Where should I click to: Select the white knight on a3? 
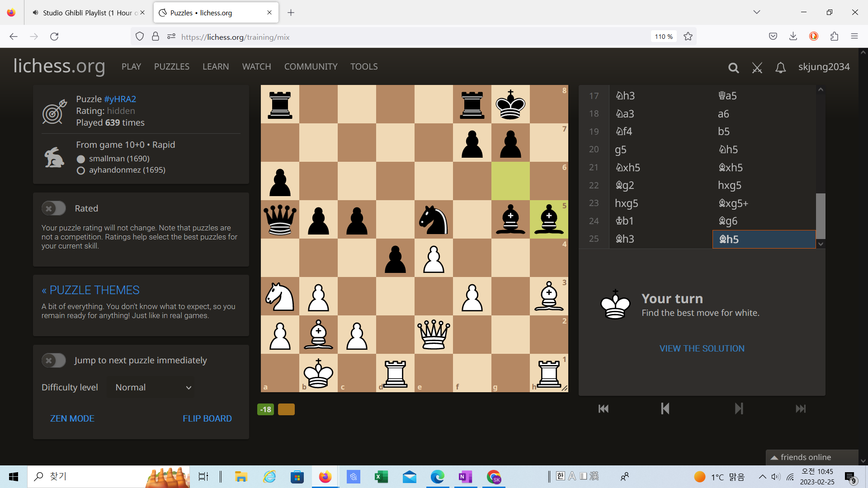[x=280, y=296]
